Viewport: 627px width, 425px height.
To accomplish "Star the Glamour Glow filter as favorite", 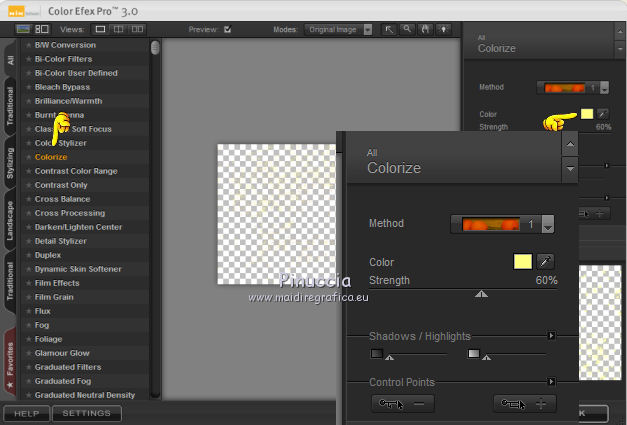I will tap(28, 353).
